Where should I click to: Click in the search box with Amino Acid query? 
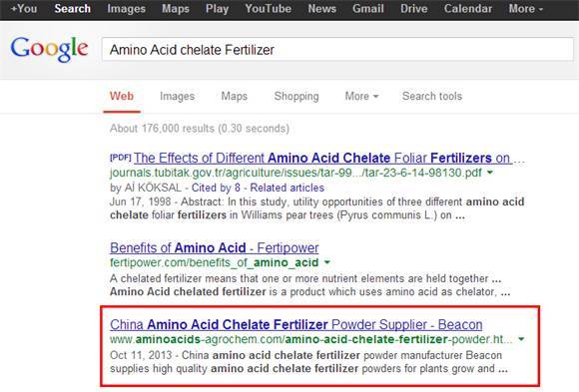pos(337,49)
